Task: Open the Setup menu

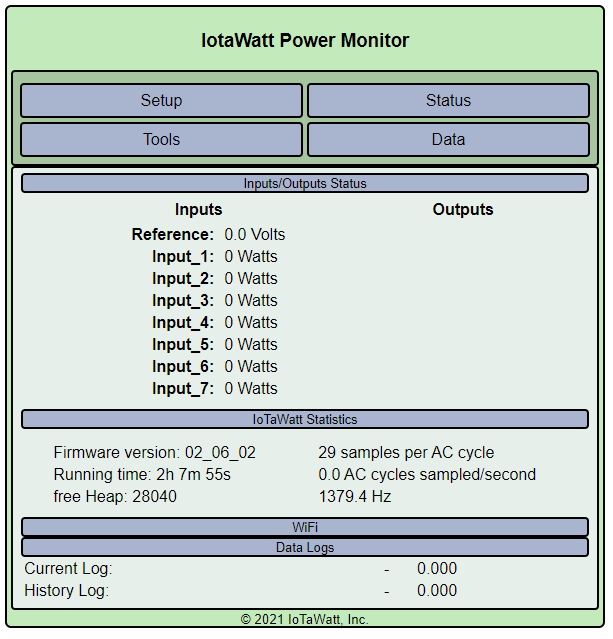Action: [162, 101]
